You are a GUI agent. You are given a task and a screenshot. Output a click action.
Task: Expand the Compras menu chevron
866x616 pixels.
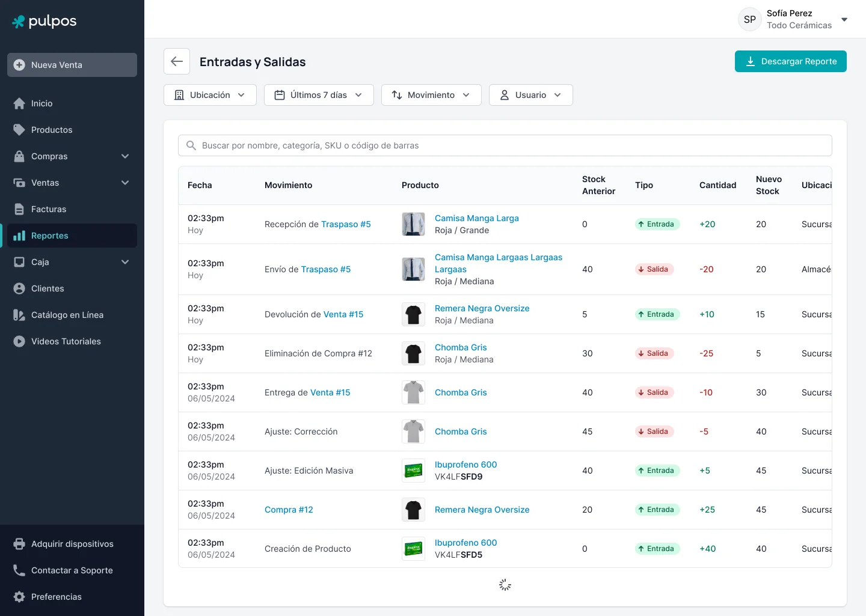(125, 156)
